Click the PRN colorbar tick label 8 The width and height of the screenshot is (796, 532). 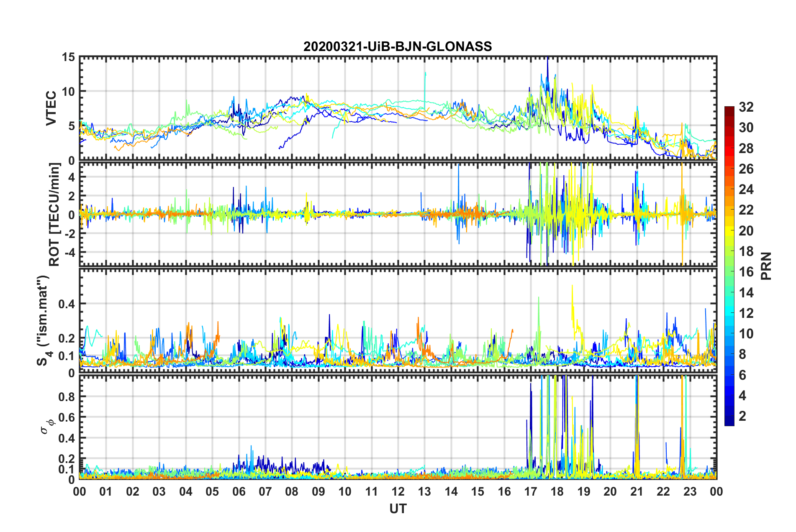click(742, 354)
